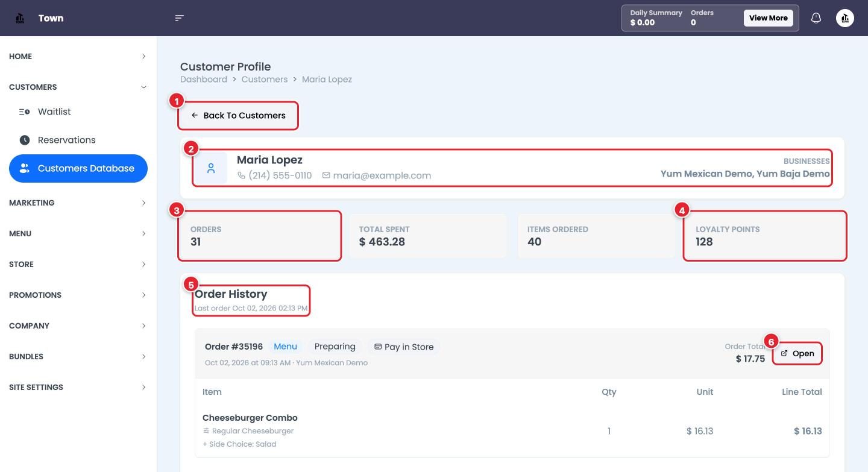Screen dimensions: 868x472
Task: Open Reservations in the sidebar
Action: (78, 140)
